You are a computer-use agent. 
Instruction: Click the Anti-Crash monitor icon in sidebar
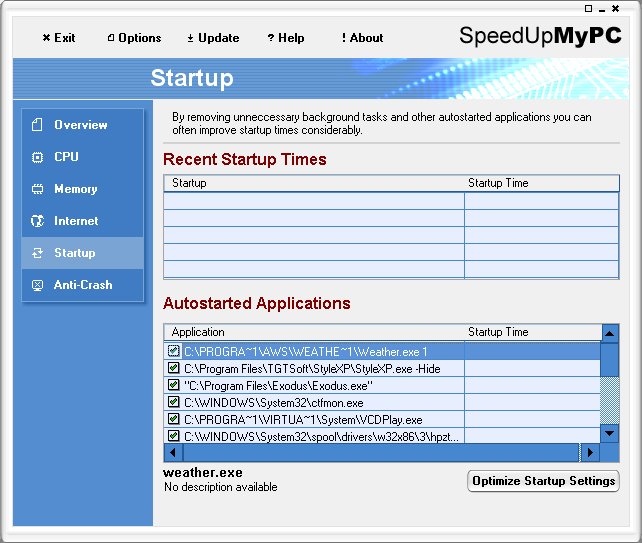(37, 285)
